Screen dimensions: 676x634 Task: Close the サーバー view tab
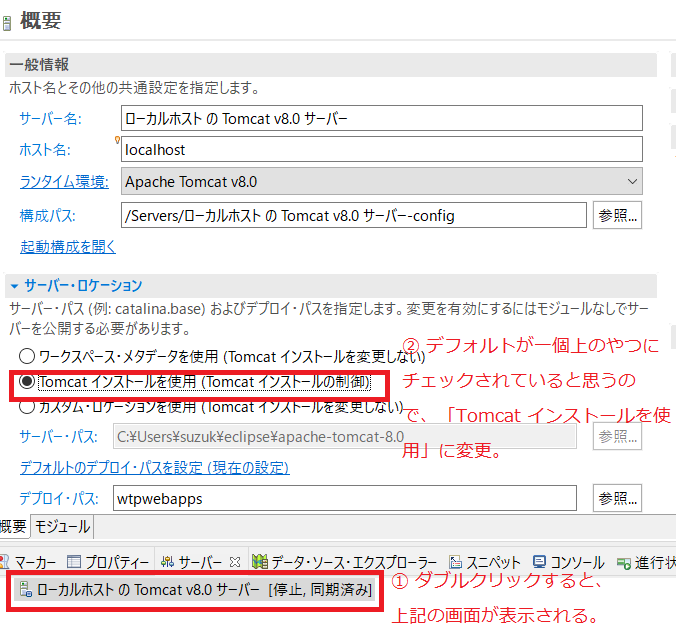(235, 562)
